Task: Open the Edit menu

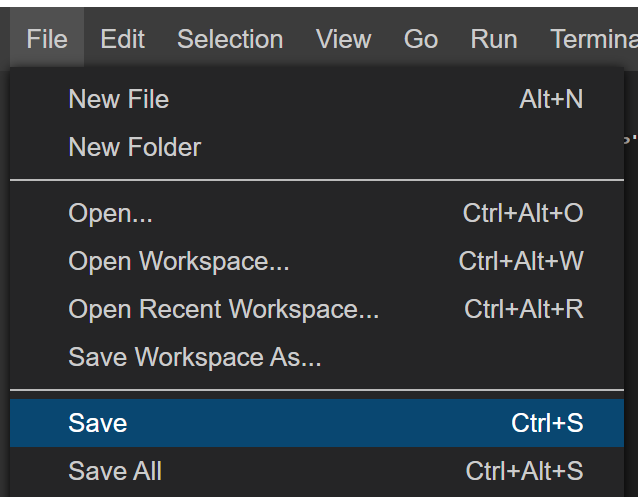Action: coord(122,39)
